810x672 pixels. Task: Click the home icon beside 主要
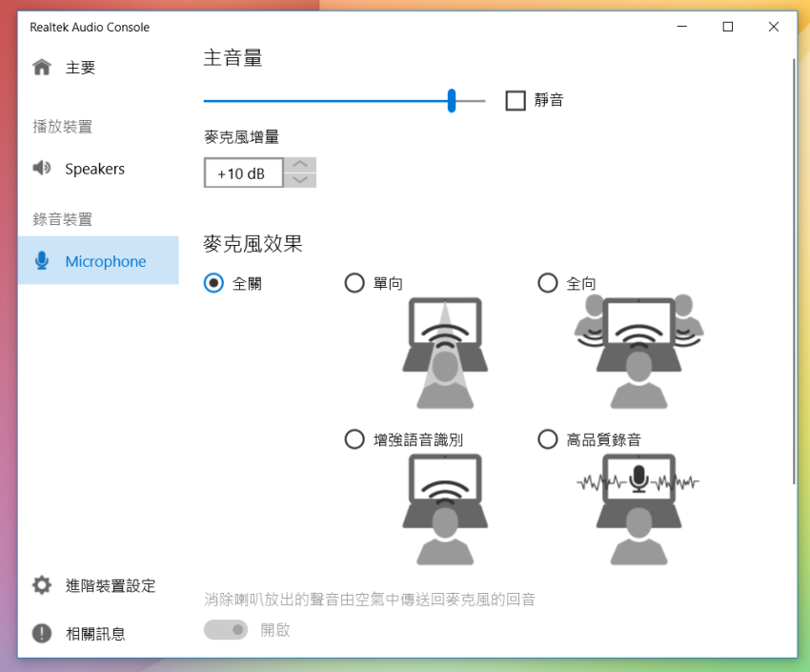tap(42, 67)
